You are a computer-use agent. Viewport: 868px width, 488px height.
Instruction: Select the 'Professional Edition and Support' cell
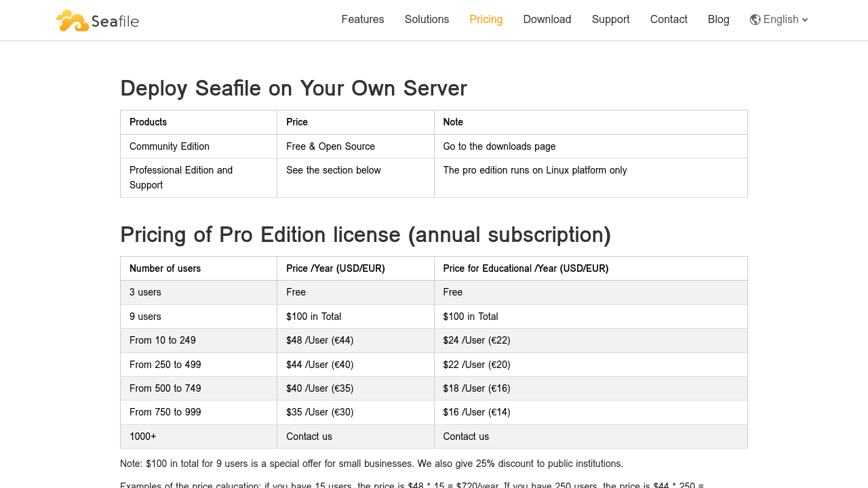tap(181, 178)
